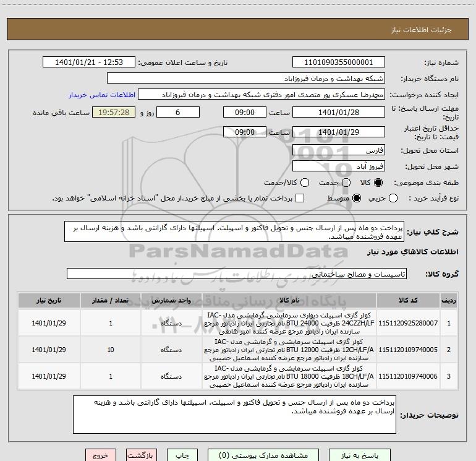
Task: Click the need number field 1101090355000001
Action: tap(339, 62)
